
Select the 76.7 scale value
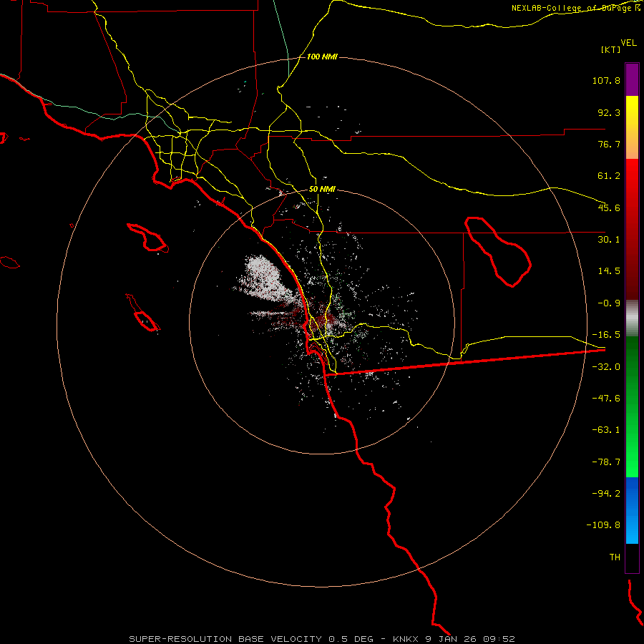pos(609,144)
